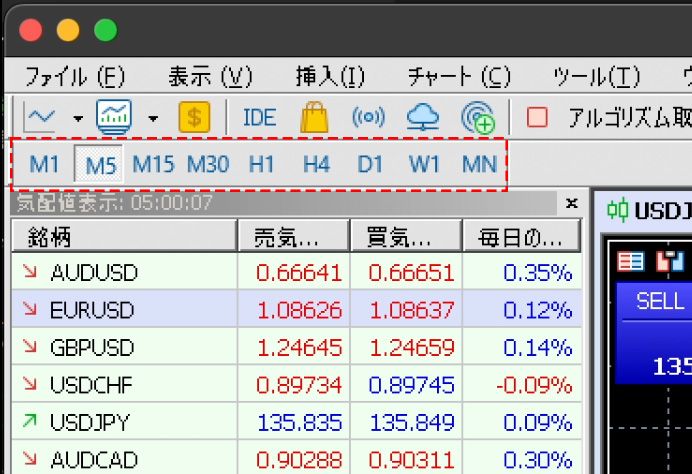The image size is (692, 474).
Task: Open the IDE MetaEditor button
Action: point(259,117)
